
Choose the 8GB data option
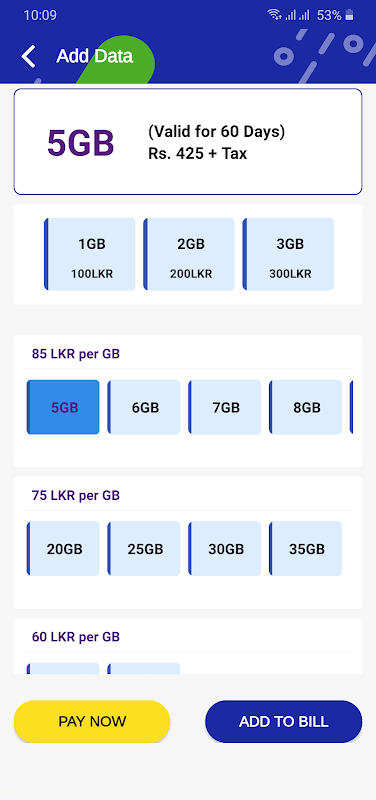306,407
